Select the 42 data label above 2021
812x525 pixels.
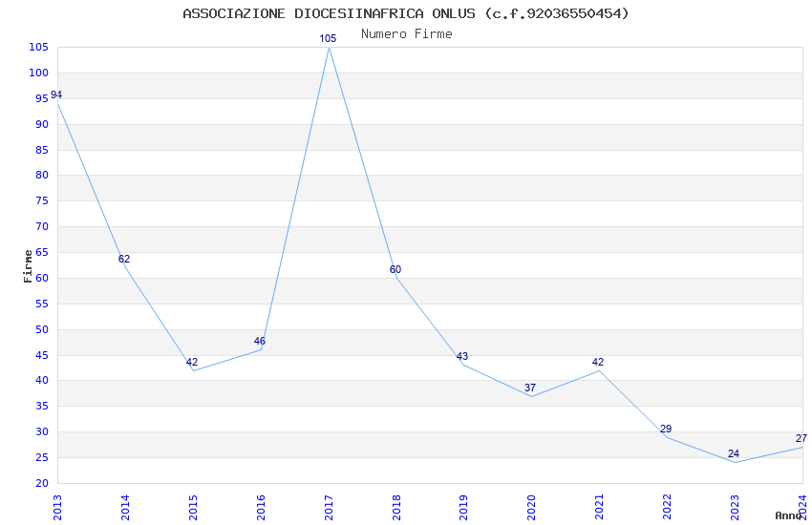coord(598,362)
